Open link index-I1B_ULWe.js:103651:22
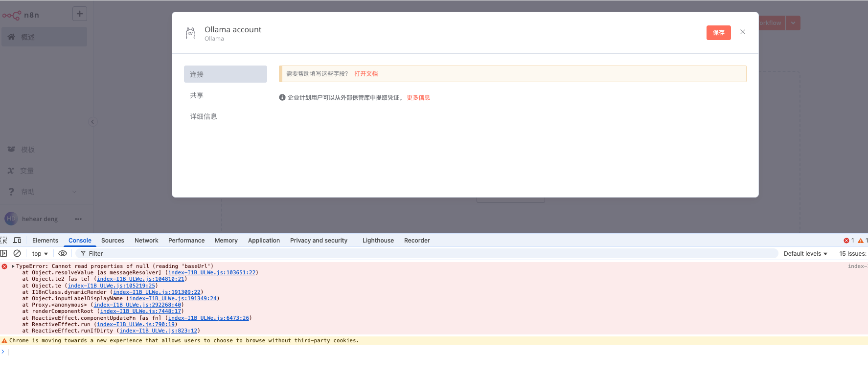Image resolution: width=868 pixels, height=377 pixels. tap(212, 273)
